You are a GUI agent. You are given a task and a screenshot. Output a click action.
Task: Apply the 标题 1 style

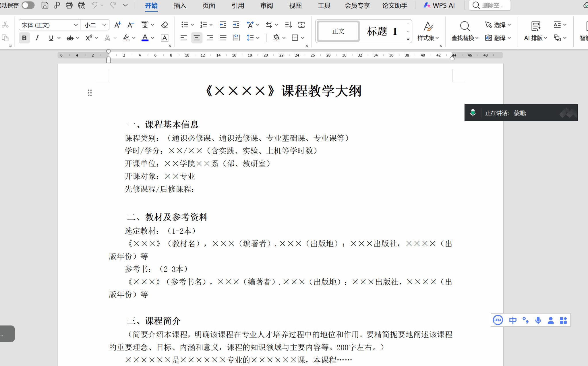(382, 31)
